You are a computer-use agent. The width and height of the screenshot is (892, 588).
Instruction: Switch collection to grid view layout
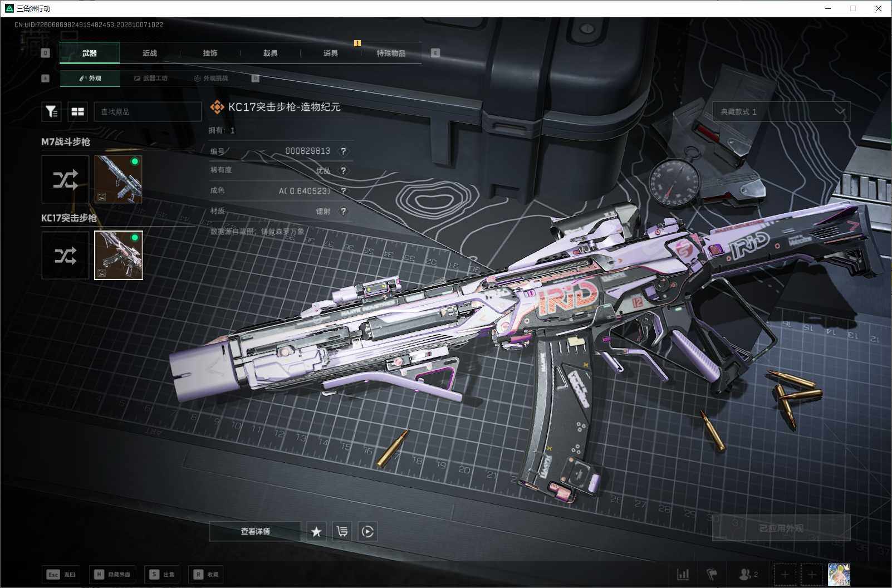coord(78,111)
